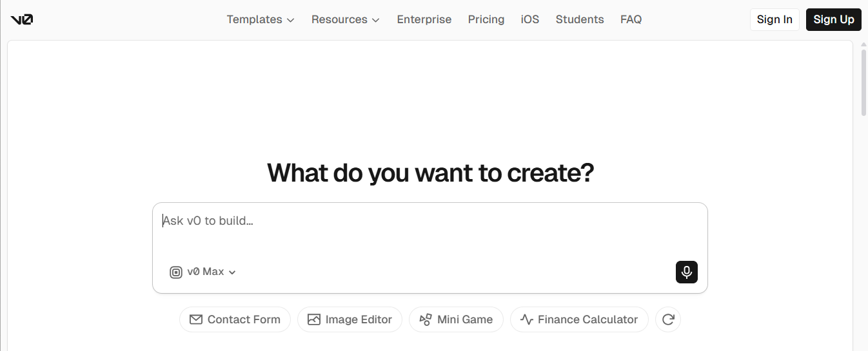This screenshot has width=868, height=351.
Task: Click the scrollbar's up arrow
Action: click(863, 44)
